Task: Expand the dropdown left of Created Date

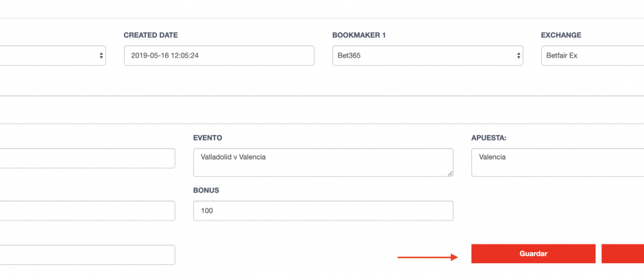Action: coord(53,55)
